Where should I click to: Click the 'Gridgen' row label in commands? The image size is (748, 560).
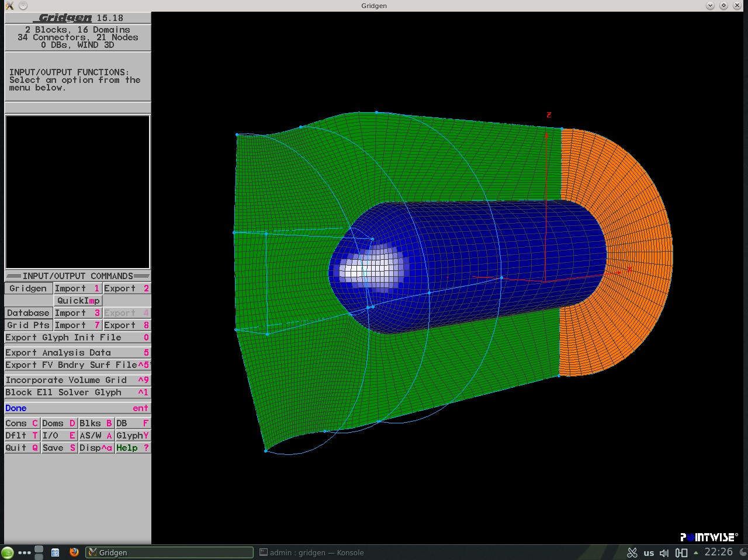click(x=29, y=288)
